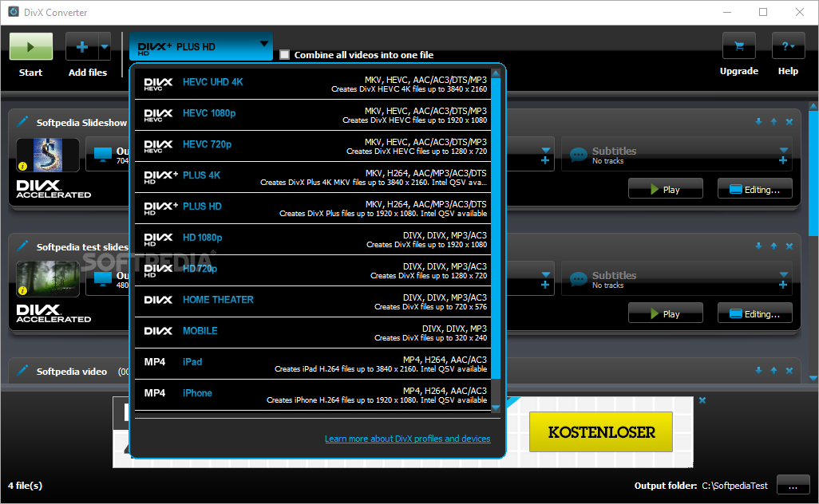The height and width of the screenshot is (504, 819).
Task: Move Softpedia test slideshow down
Action: (758, 246)
